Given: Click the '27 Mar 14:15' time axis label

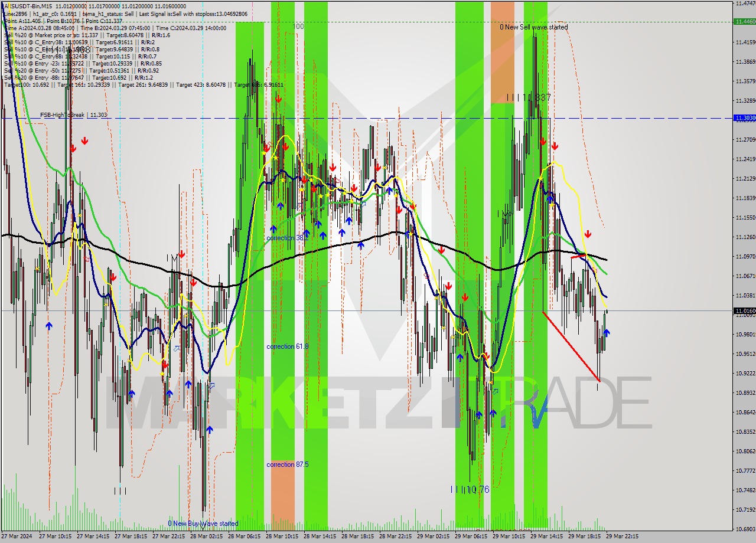Looking at the screenshot, I should (x=93, y=537).
